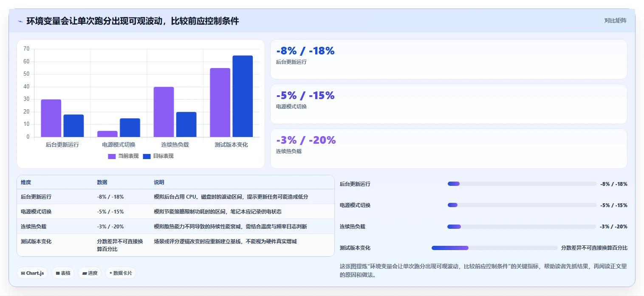
Task: Open the -8% / -18% data card
Action: (x=449, y=59)
